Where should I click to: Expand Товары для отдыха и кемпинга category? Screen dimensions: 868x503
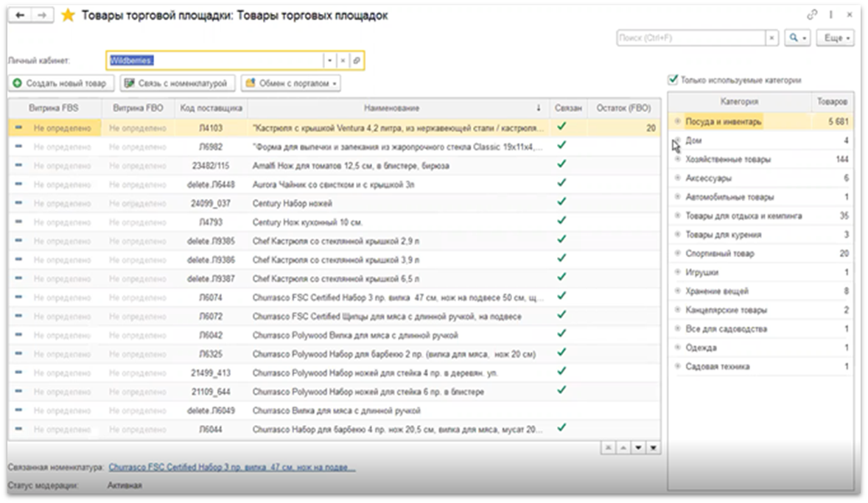tap(677, 216)
